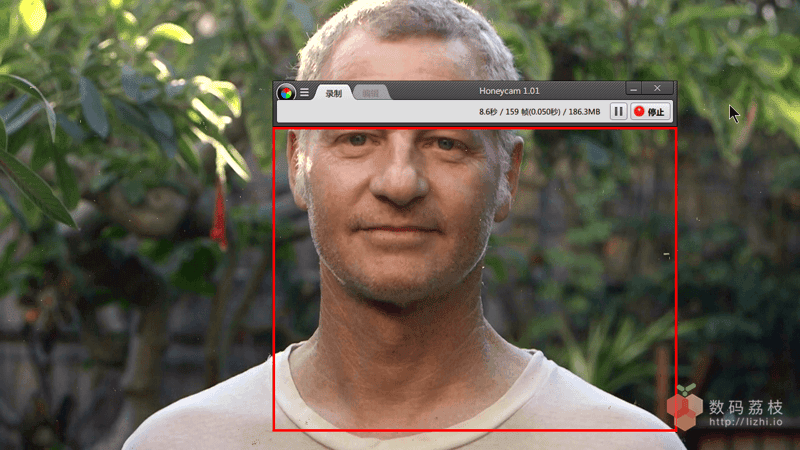The width and height of the screenshot is (800, 450).
Task: Close the Honeycam window
Action: pos(657,89)
